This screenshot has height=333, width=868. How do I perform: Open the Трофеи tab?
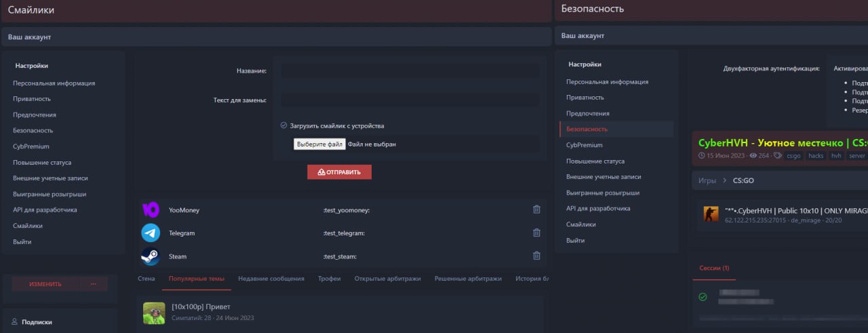329,279
